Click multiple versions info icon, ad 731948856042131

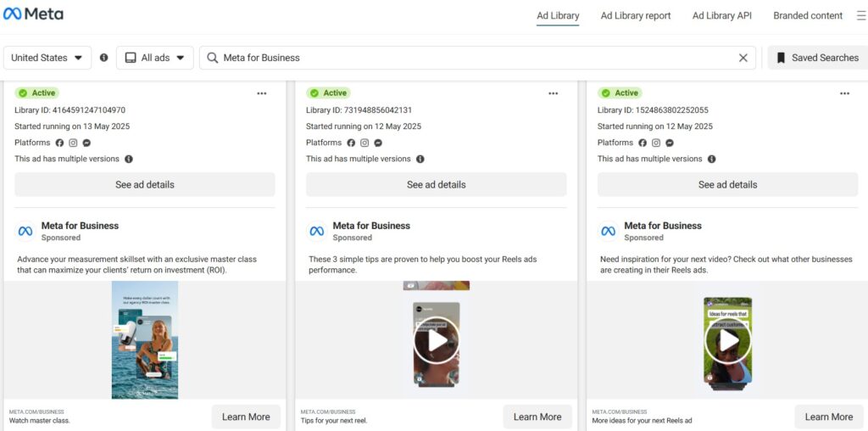420,159
